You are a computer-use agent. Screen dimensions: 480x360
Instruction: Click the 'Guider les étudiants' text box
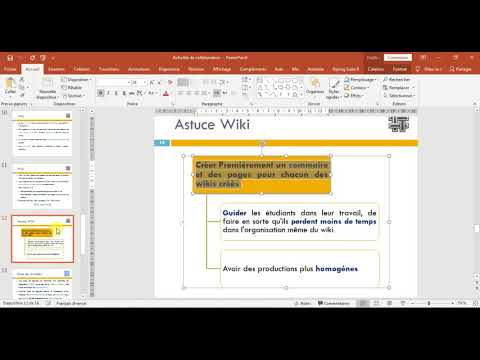299,221
